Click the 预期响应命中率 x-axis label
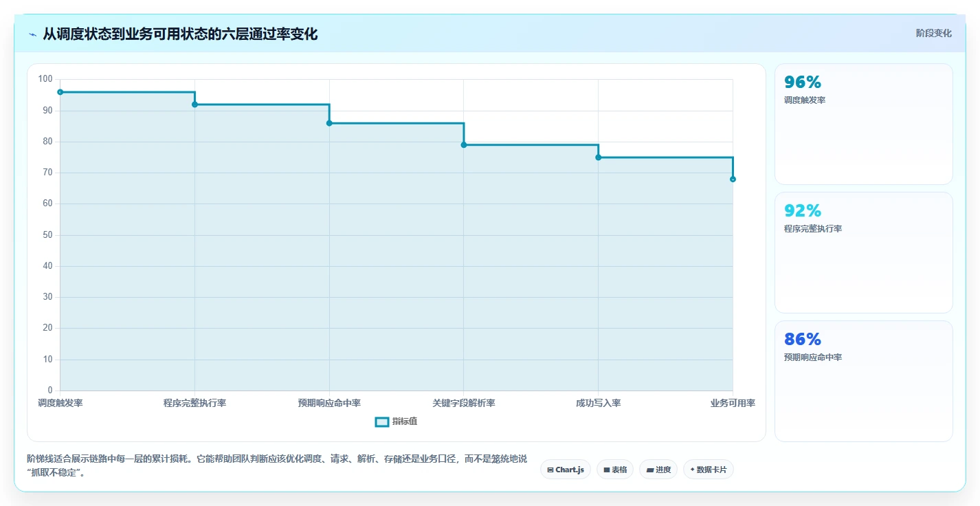This screenshot has width=980, height=506. [x=329, y=403]
